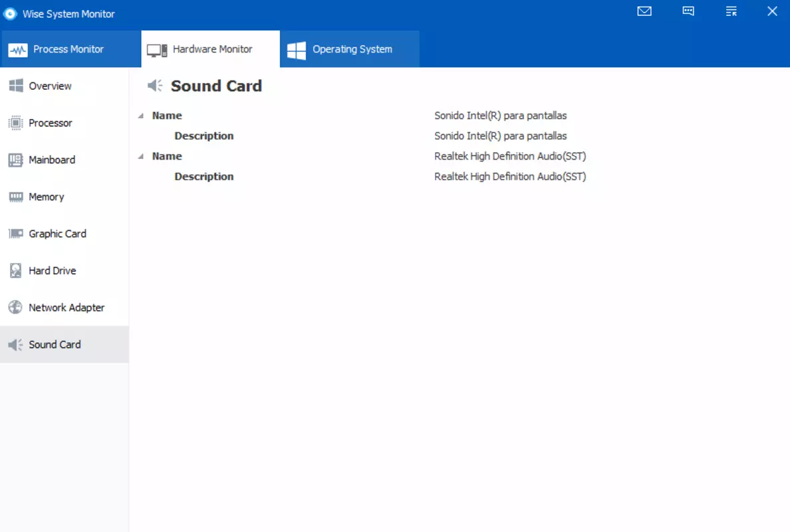The width and height of the screenshot is (790, 532).
Task: Collapse the Sonido Intel(R) Name row
Action: coord(141,116)
